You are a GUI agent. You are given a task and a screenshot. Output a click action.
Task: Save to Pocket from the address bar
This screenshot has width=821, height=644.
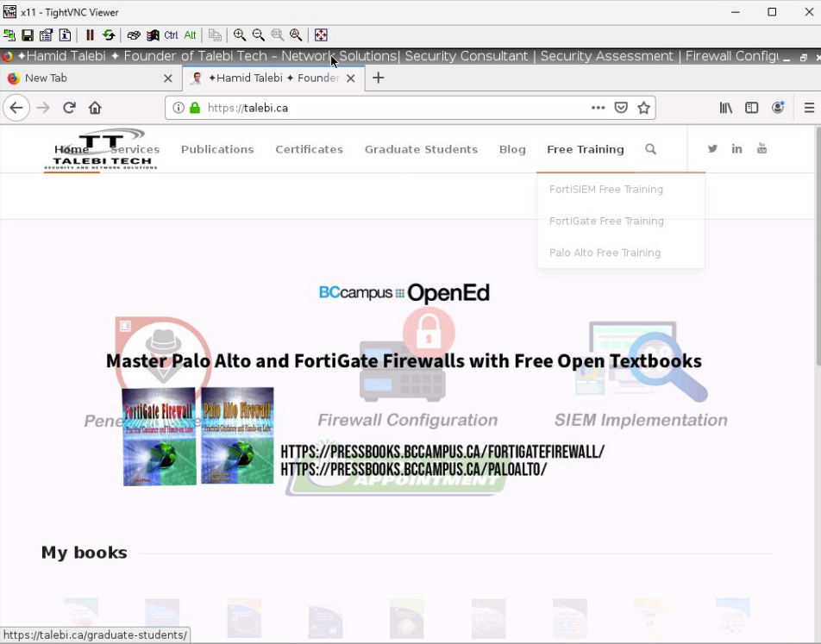pos(621,108)
